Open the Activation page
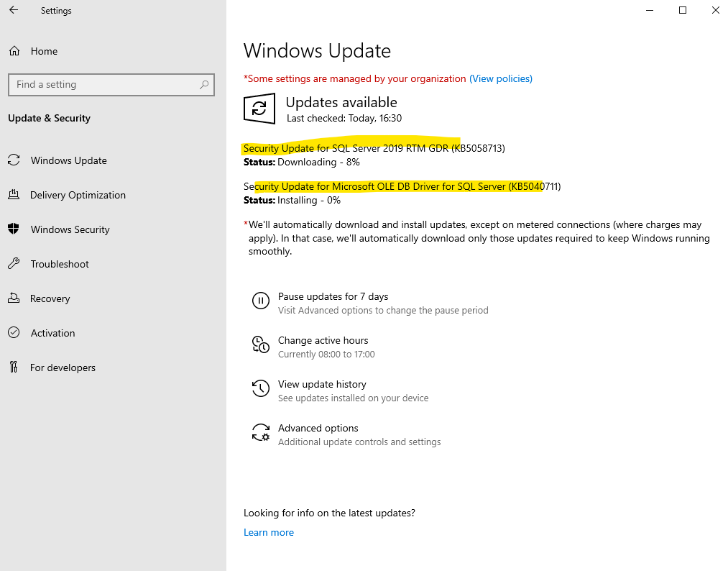Viewport: 728px width, 571px height. pos(53,333)
